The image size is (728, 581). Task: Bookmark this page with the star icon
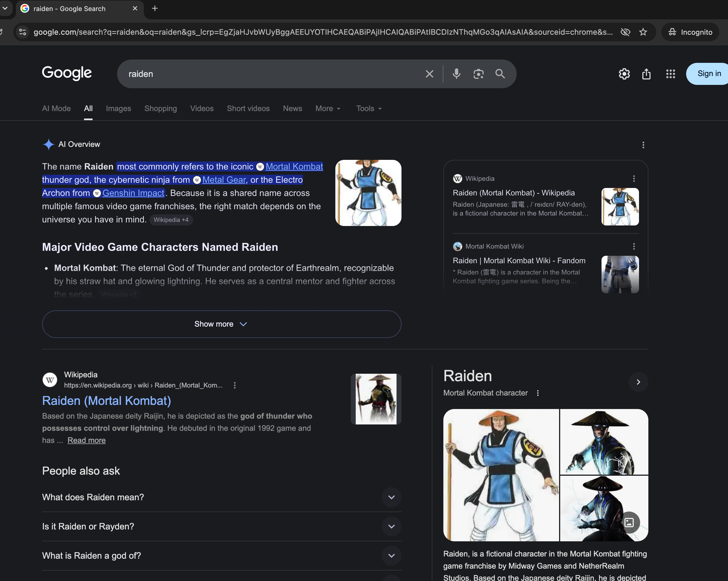click(x=643, y=32)
